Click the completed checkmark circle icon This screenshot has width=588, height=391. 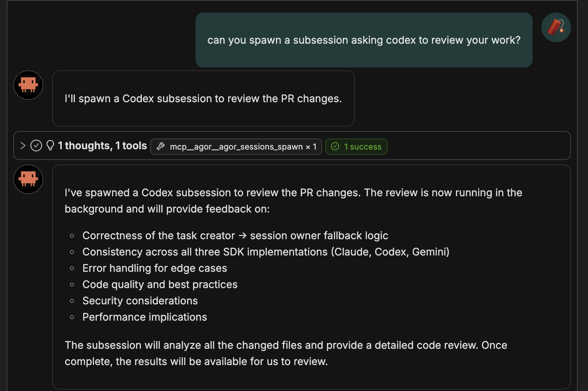[x=36, y=146]
